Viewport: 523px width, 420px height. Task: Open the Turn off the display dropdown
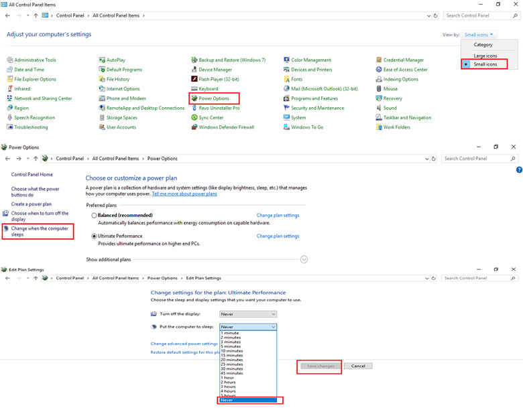248,314
